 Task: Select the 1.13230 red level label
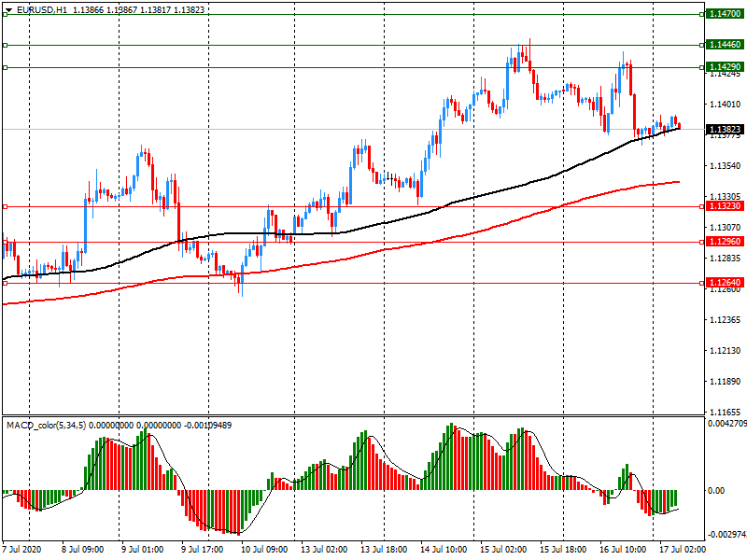coord(725,206)
